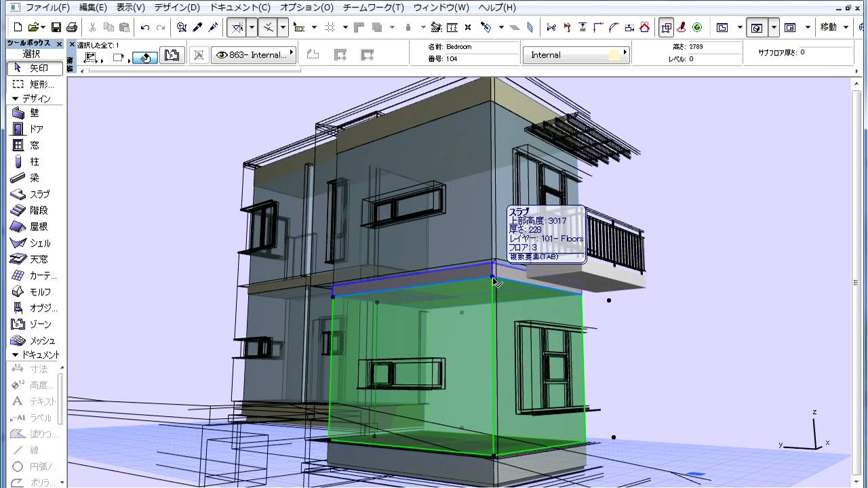Image resolution: width=868 pixels, height=488 pixels.
Task: Toggle the snap guides button
Action: (268, 27)
